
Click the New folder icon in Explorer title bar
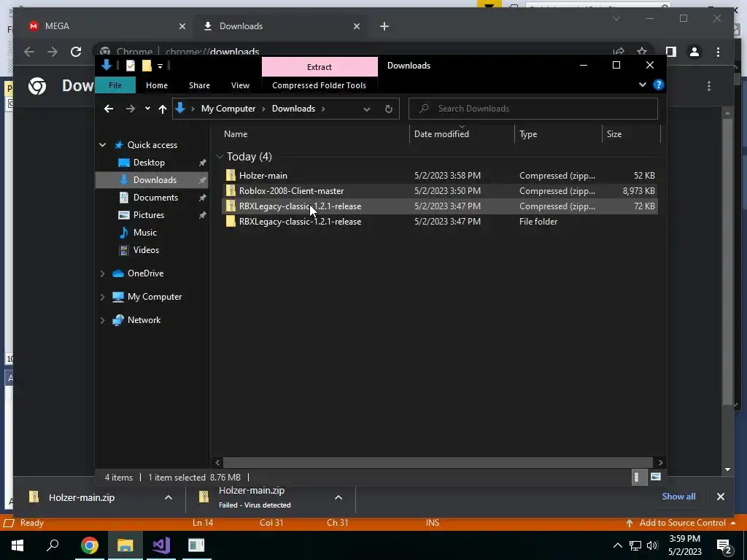[147, 66]
